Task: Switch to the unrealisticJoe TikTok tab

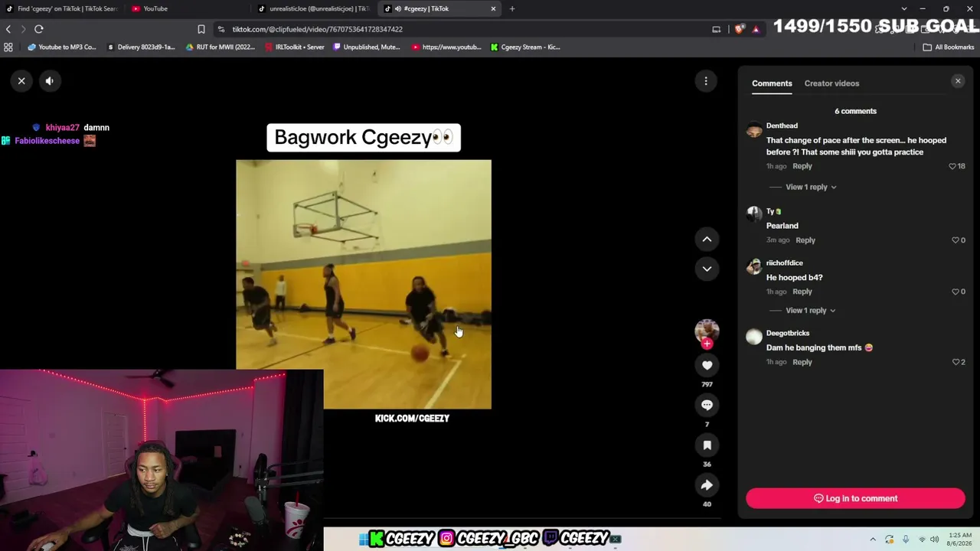Action: pos(315,8)
